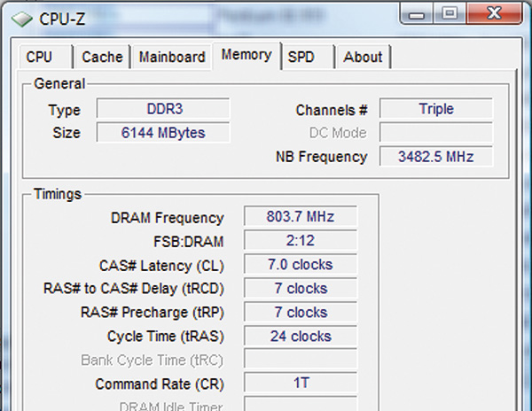Screen dimensions: 532x411
Task: Click the empty DC Mode field
Action: click(x=436, y=133)
